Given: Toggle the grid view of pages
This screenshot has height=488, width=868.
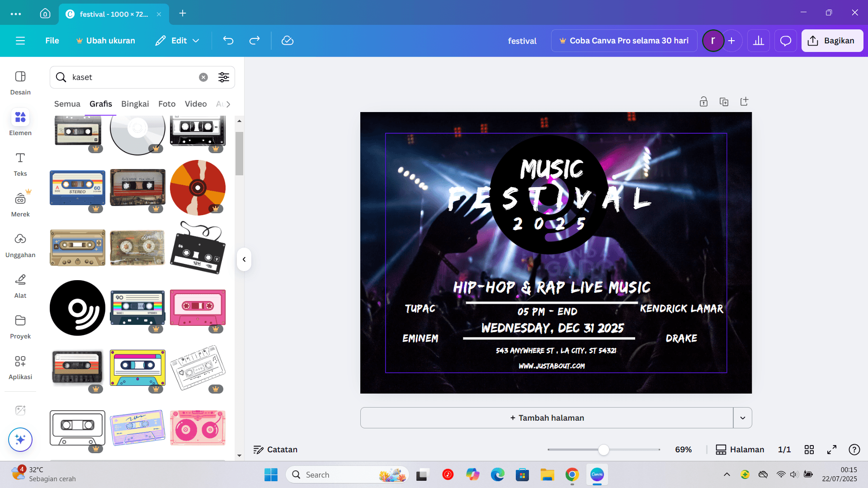Looking at the screenshot, I should [x=809, y=450].
